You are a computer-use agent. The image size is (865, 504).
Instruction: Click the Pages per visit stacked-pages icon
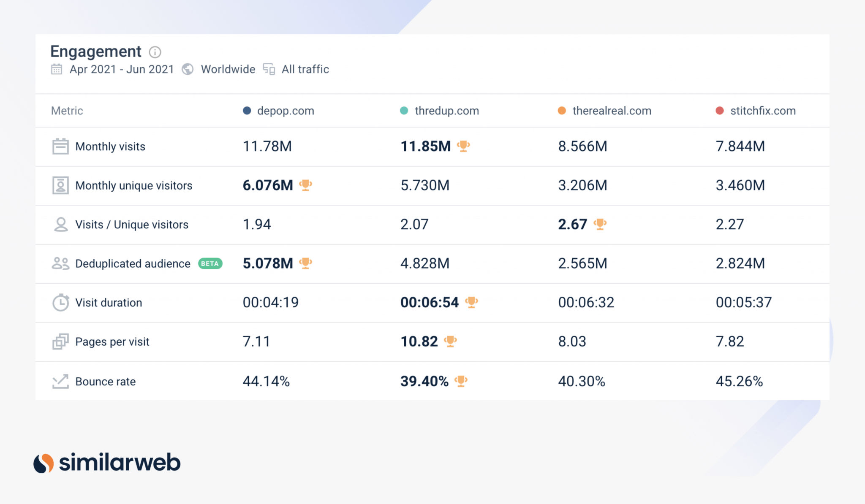(60, 341)
